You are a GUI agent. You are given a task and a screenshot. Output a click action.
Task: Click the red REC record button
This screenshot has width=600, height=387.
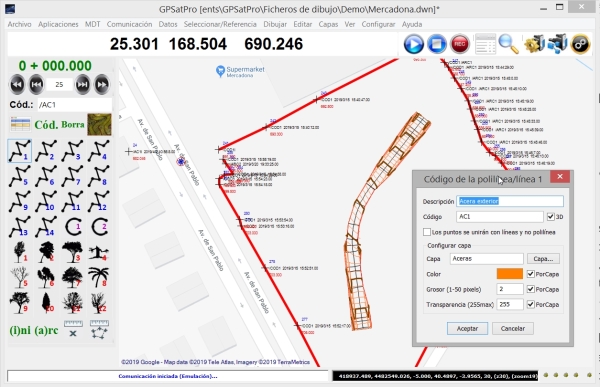(460, 44)
